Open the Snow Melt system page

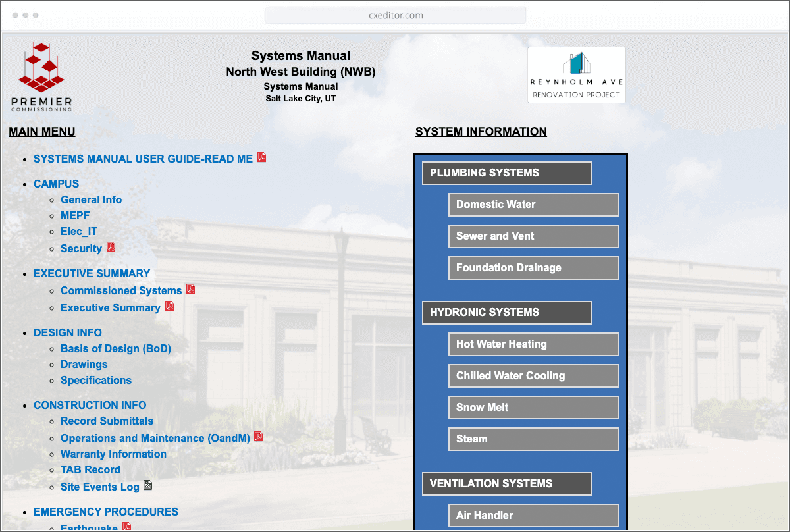533,408
